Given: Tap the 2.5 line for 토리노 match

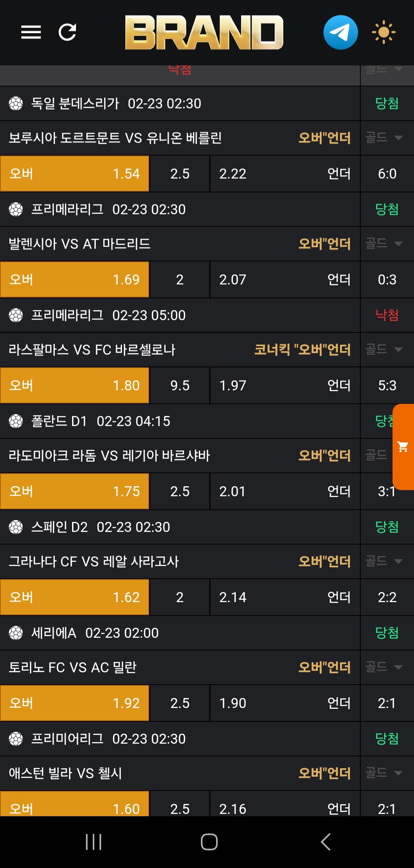Looking at the screenshot, I should pos(180,703).
